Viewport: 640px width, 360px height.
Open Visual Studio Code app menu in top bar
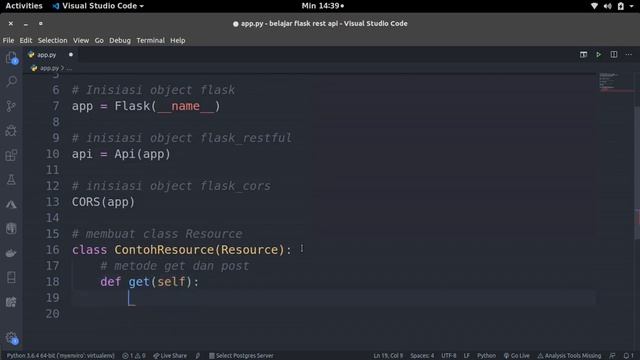[x=98, y=6]
